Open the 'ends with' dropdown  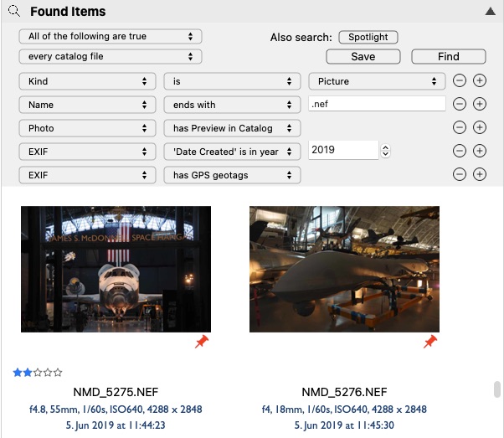point(232,105)
